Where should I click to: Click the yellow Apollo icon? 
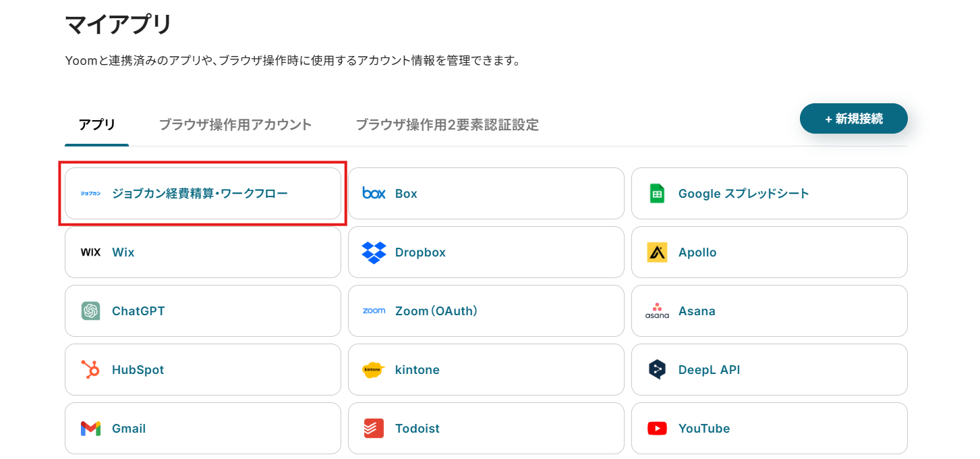[657, 252]
